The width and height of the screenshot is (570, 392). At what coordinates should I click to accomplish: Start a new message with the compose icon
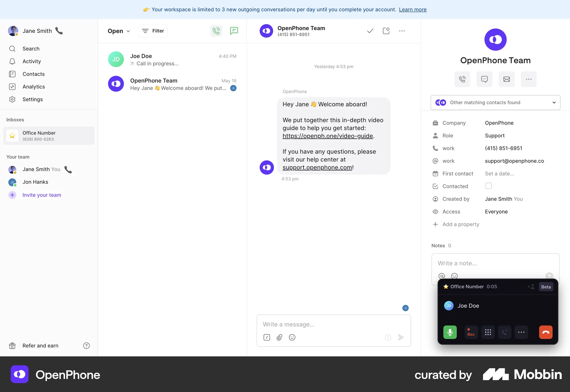(x=234, y=31)
